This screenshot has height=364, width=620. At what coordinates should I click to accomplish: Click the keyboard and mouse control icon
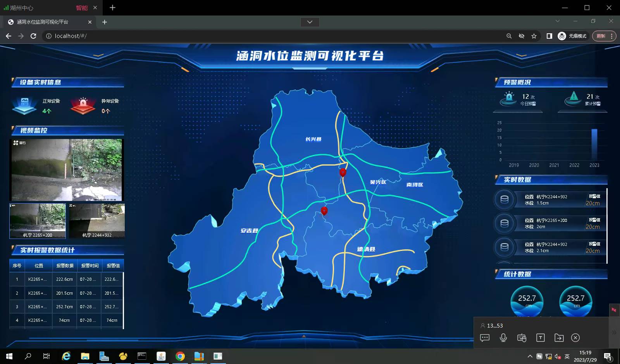point(522,338)
